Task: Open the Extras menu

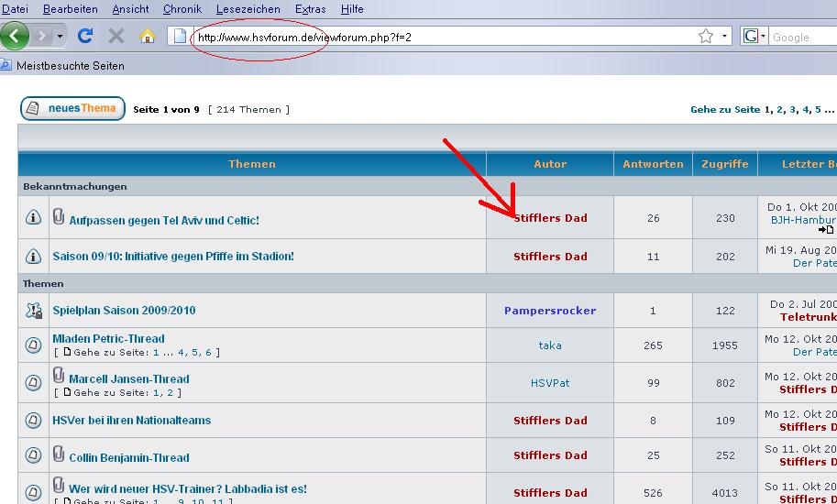Action: (x=310, y=9)
